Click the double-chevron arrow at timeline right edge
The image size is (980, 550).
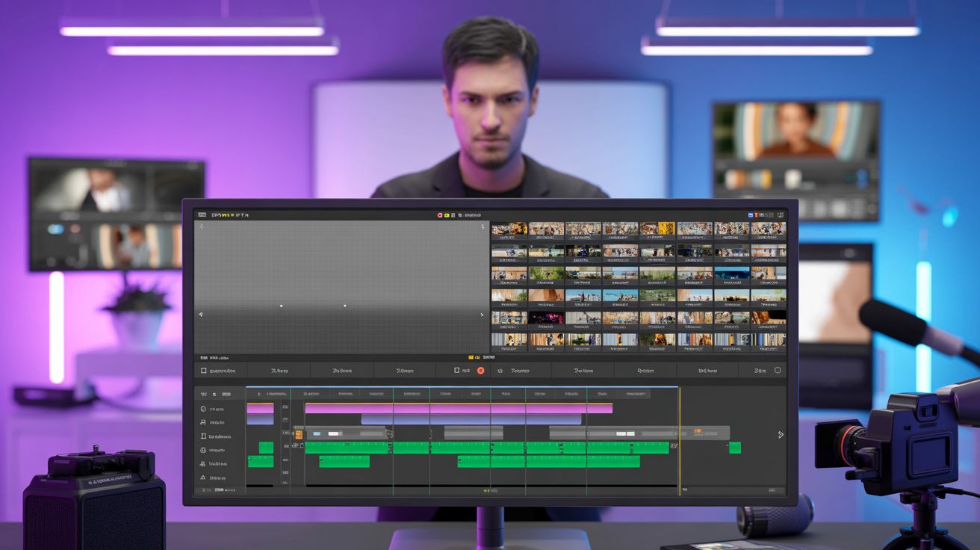pos(781,435)
